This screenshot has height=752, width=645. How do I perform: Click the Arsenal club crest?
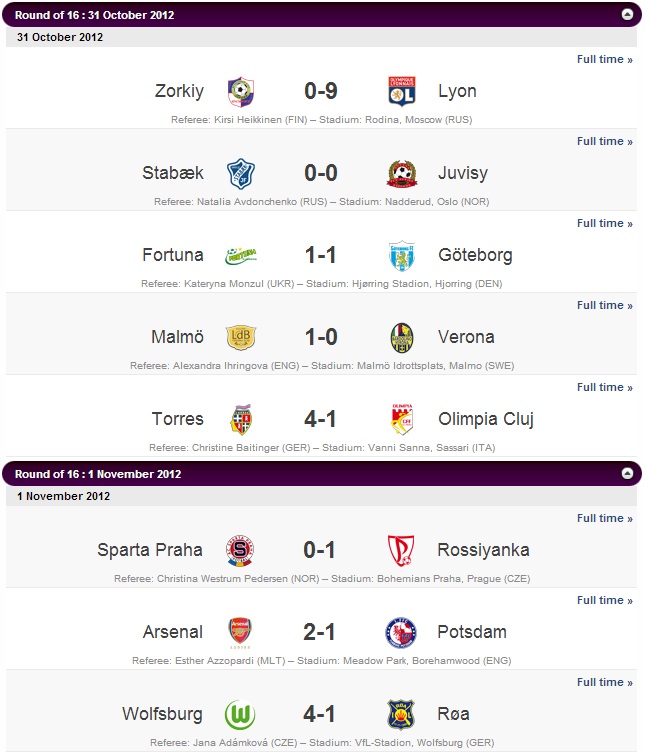[240, 633]
